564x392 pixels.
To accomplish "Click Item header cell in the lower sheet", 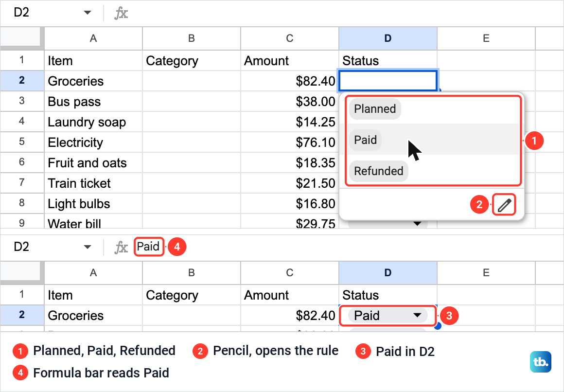I will pos(93,295).
